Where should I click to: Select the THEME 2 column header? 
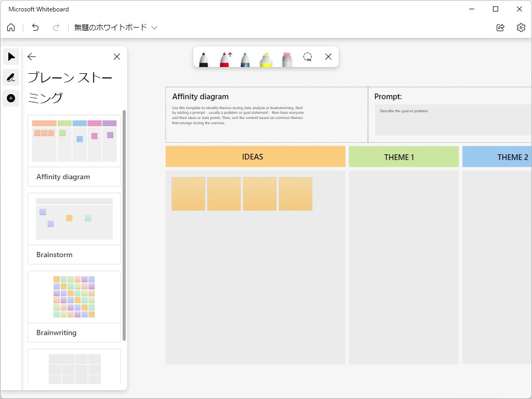pyautogui.click(x=497, y=157)
